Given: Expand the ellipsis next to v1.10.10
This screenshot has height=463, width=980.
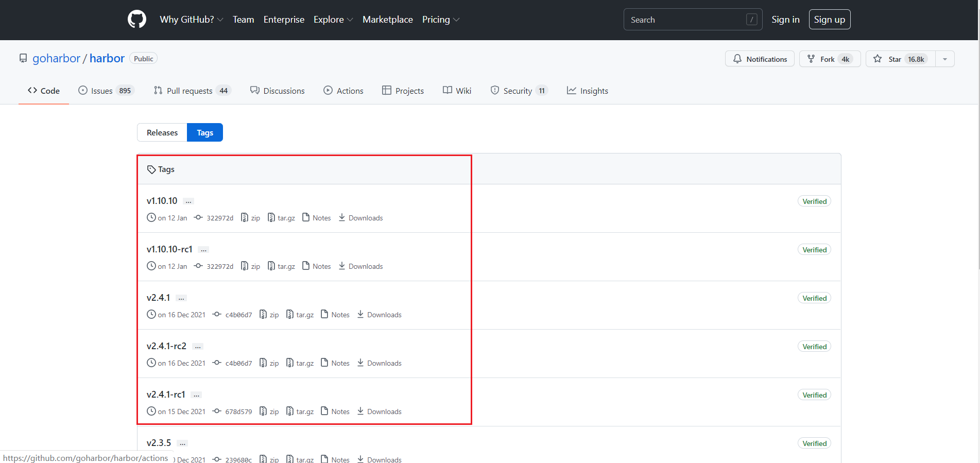Looking at the screenshot, I should (x=188, y=201).
